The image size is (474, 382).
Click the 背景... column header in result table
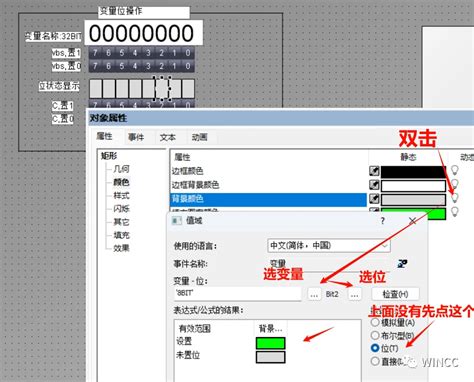pos(271,329)
